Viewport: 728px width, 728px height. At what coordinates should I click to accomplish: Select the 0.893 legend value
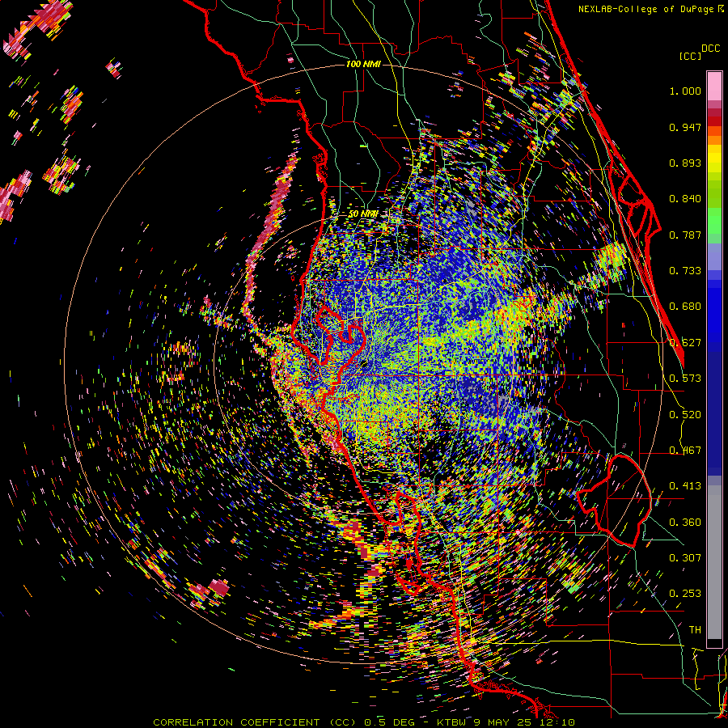(685, 163)
